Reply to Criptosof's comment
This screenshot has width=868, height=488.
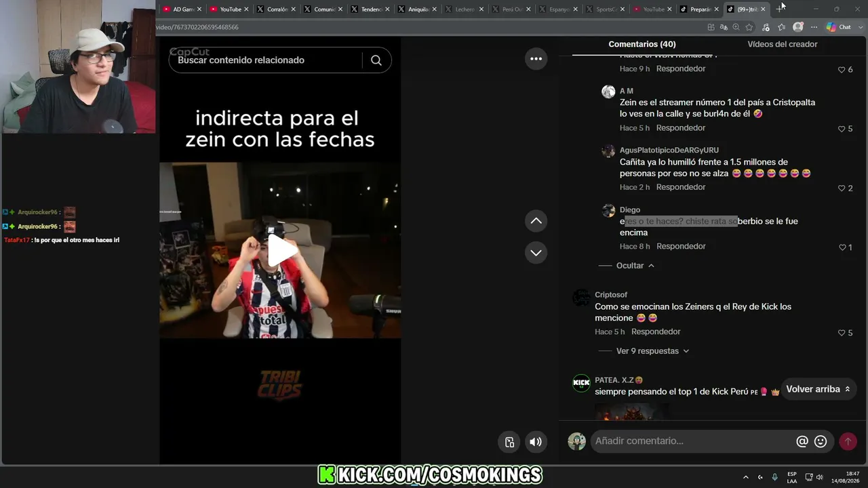[x=656, y=331]
